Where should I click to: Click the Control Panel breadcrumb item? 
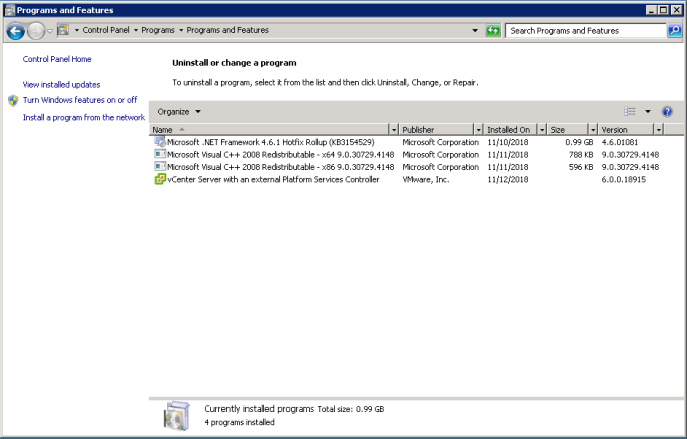[106, 30]
